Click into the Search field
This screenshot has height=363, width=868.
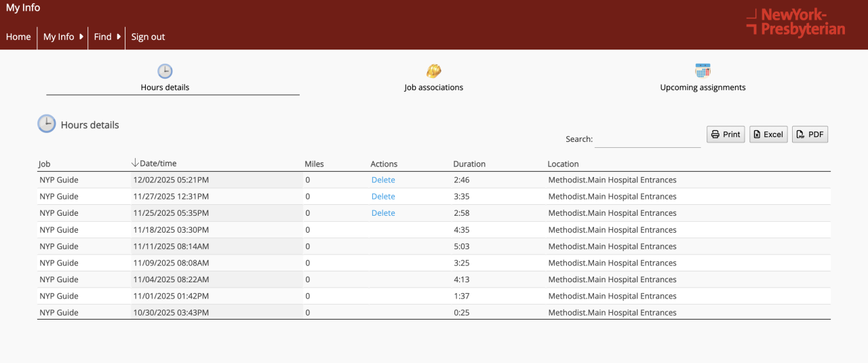[x=648, y=139]
